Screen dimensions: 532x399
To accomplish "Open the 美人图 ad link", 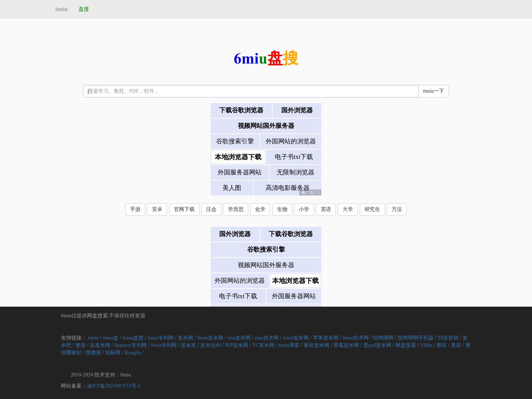I will 232,188.
